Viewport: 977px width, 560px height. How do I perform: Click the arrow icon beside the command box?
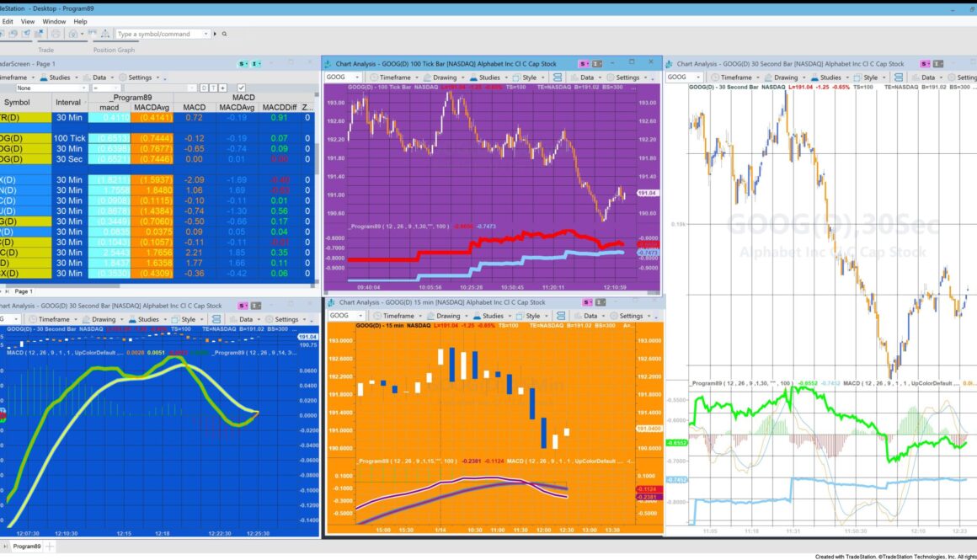215,35
